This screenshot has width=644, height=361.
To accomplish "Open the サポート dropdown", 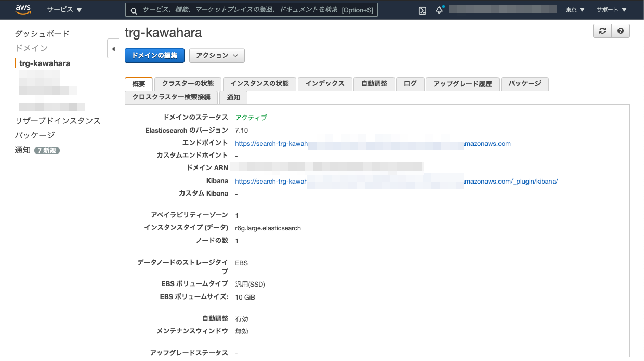I will pos(610,9).
